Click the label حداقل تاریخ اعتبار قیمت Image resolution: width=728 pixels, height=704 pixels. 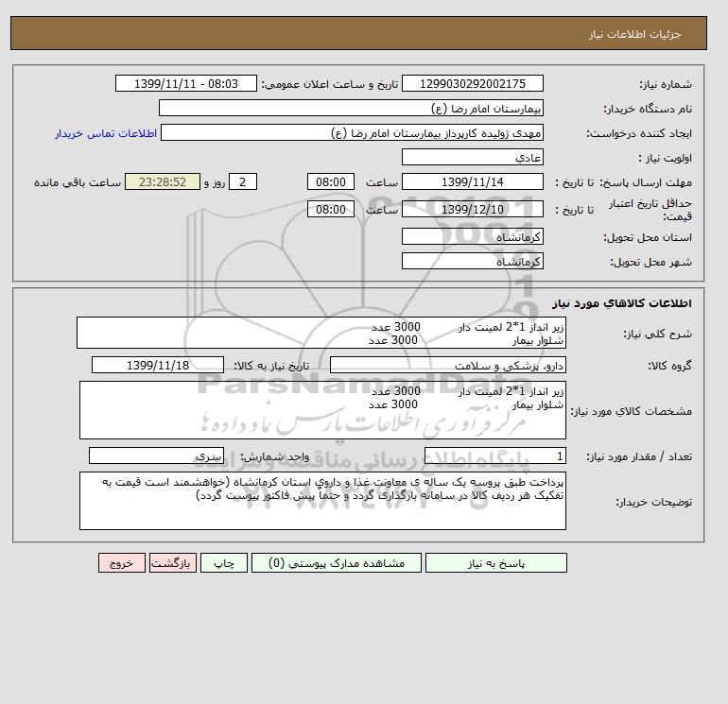click(650, 210)
